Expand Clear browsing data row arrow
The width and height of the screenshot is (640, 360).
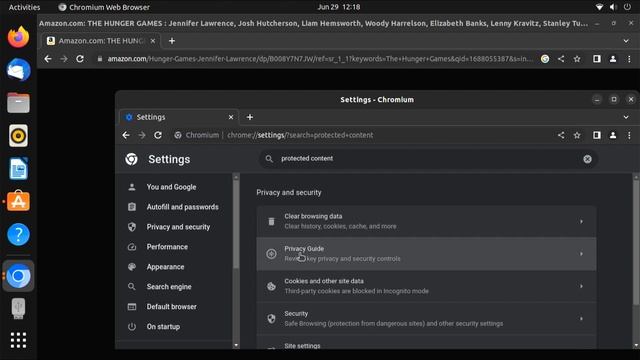pyautogui.click(x=581, y=222)
